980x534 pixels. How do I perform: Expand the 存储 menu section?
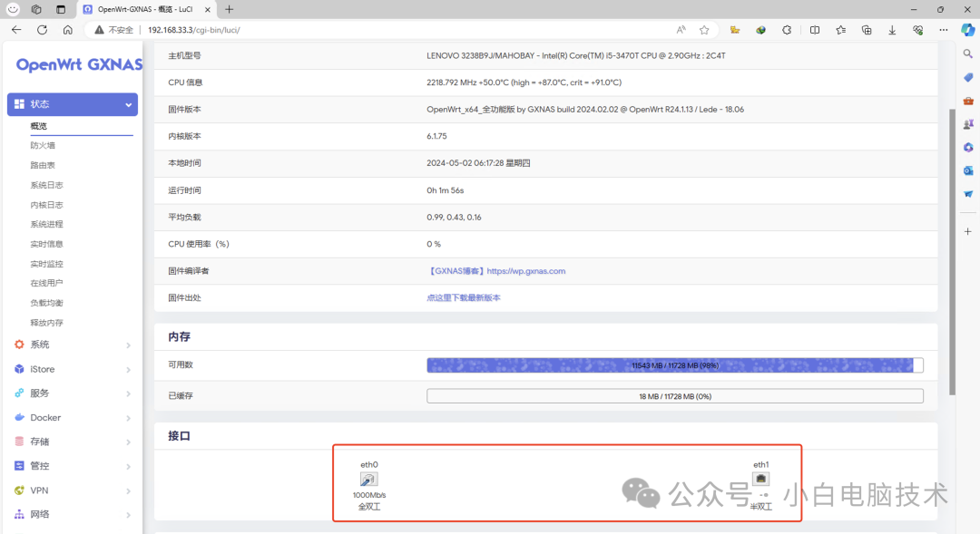point(73,442)
